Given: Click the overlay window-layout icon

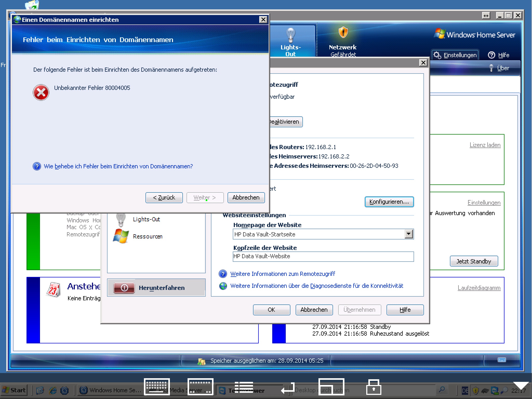Looking at the screenshot, I should (x=331, y=387).
